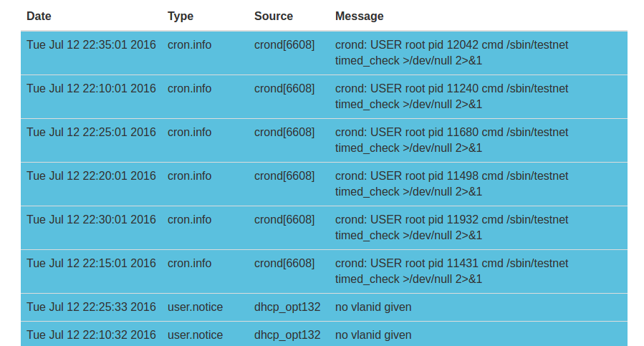Image resolution: width=644 pixels, height=346 pixels.
Task: Click the Date column header
Action: point(39,16)
